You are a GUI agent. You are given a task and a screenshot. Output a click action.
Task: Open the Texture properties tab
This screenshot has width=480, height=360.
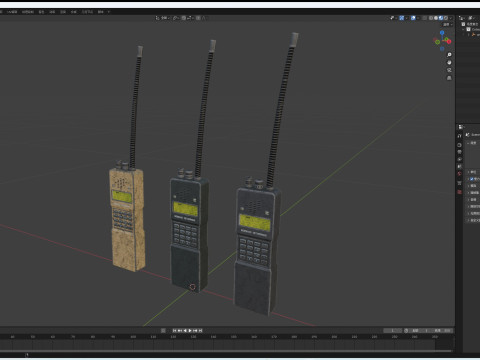click(x=459, y=192)
